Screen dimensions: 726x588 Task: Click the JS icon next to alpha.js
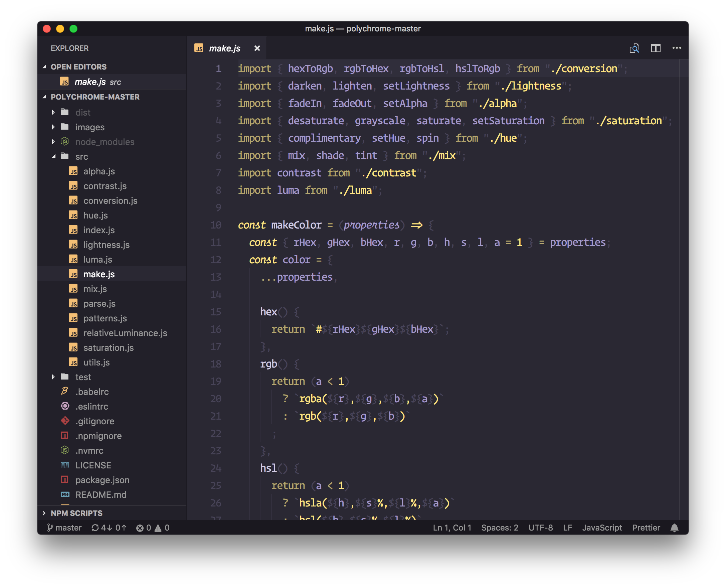[73, 171]
